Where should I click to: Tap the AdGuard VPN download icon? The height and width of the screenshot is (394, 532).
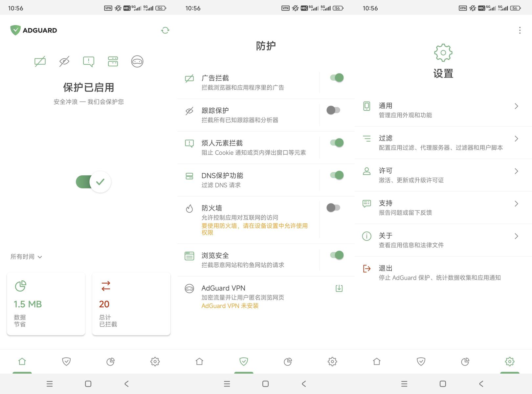click(339, 288)
